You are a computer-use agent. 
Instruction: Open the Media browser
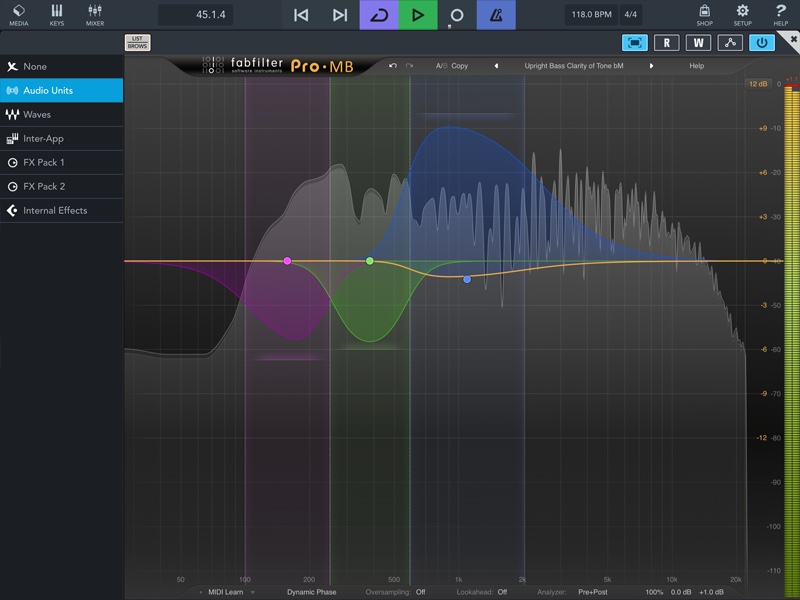coord(19,15)
